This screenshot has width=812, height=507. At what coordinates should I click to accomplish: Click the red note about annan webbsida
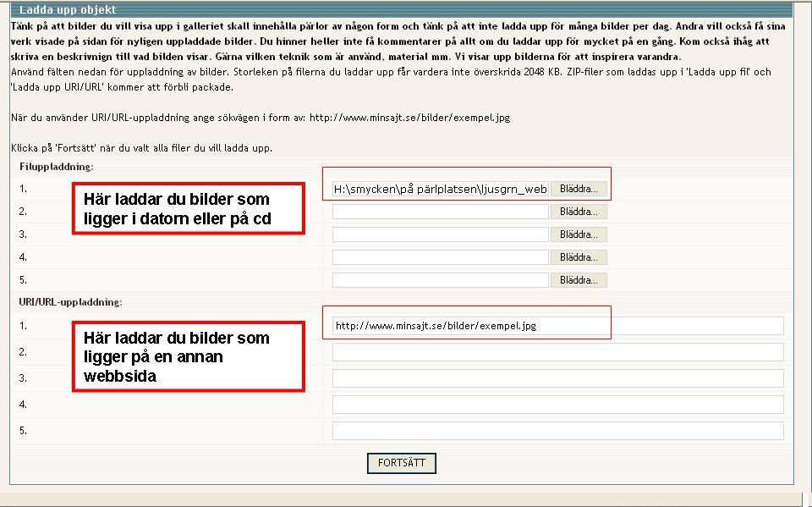click(188, 356)
